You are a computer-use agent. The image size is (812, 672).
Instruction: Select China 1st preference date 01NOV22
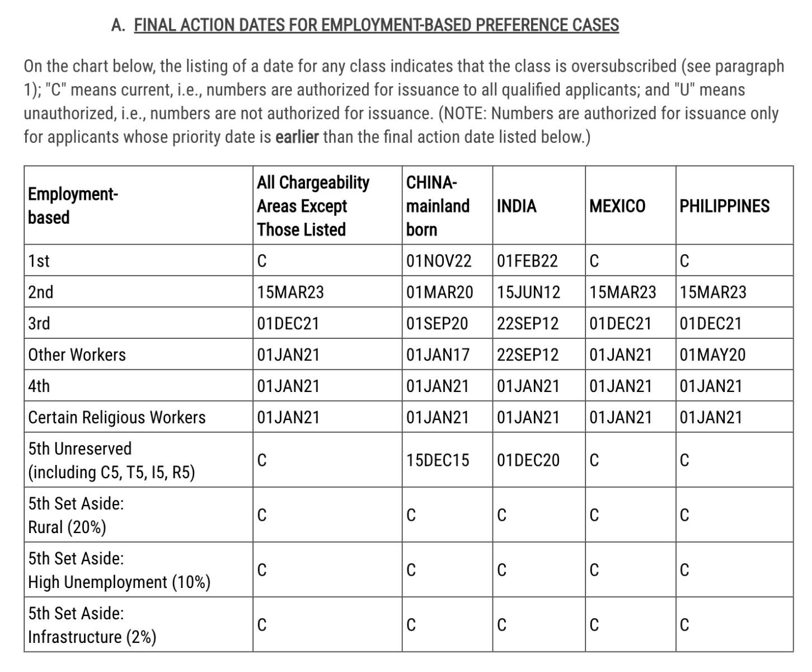(439, 261)
